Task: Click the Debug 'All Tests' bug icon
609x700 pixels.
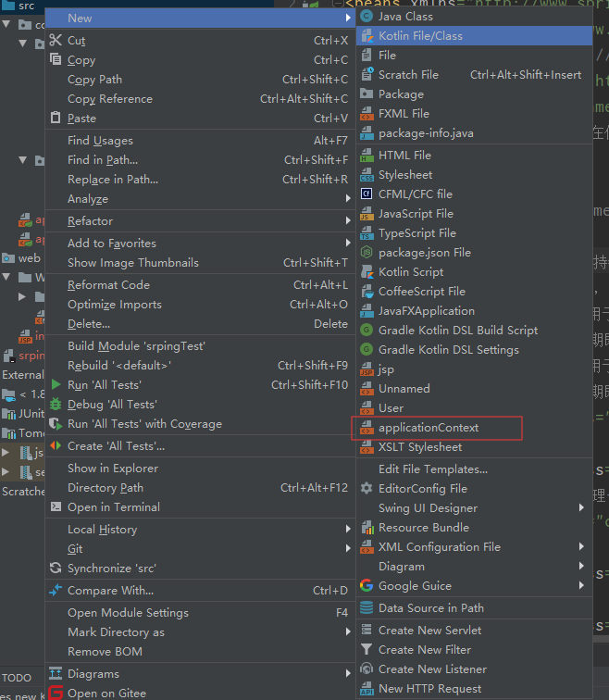Action: 56,405
